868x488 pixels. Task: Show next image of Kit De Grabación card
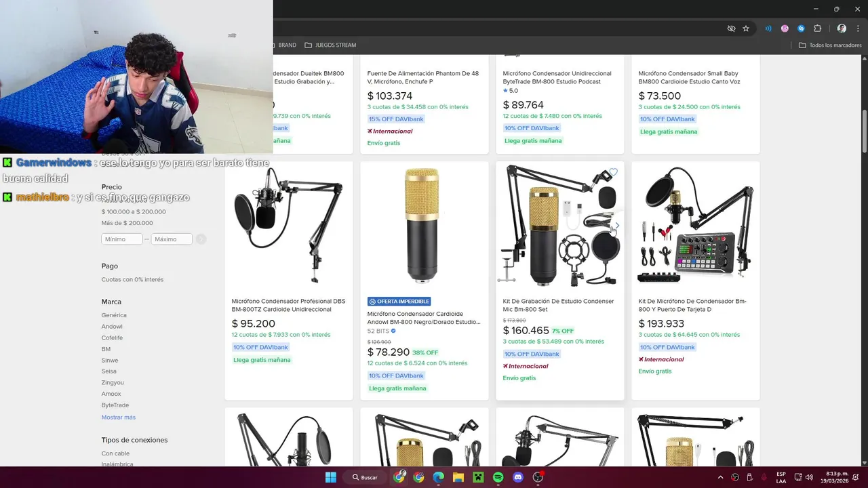616,225
